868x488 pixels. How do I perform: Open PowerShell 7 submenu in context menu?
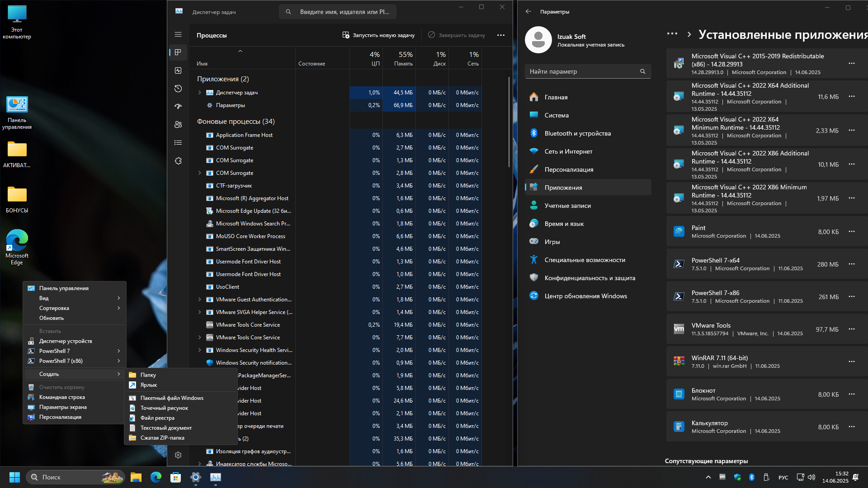(x=75, y=351)
